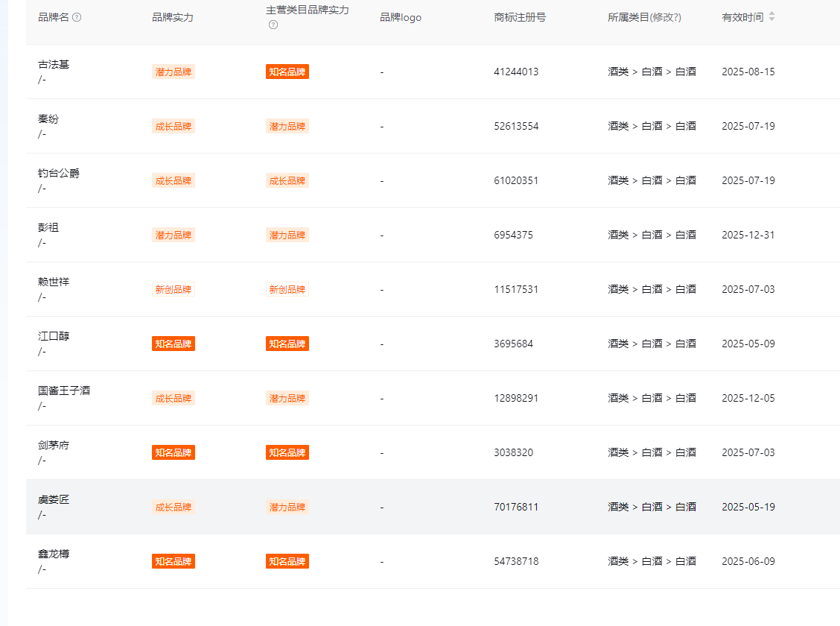The image size is (840, 626).
Task: Click 知名品牌 tag in 鑫龙樽 品牌实力 column
Action: (x=173, y=561)
